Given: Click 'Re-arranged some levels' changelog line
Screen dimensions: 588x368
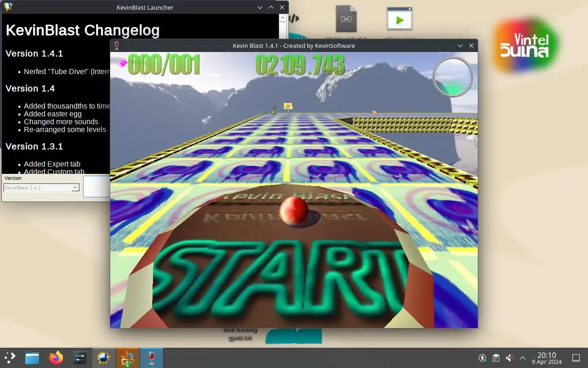Looking at the screenshot, I should (x=65, y=129).
